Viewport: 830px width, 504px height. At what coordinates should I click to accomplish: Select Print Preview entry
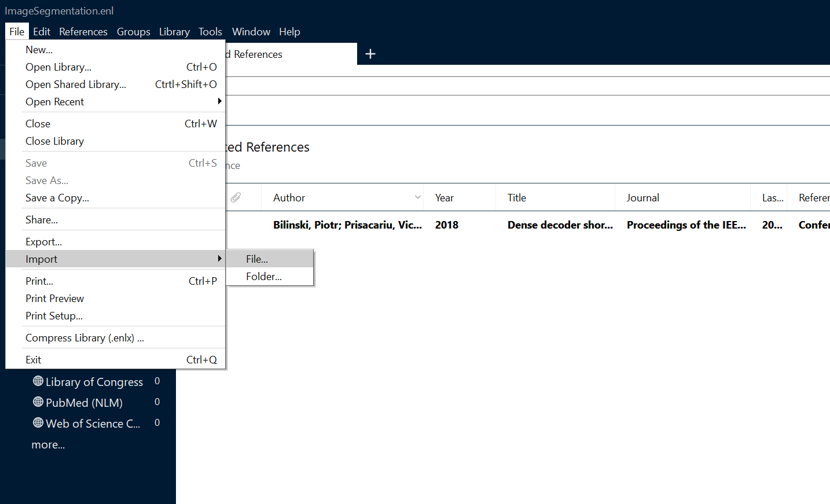pos(115,299)
